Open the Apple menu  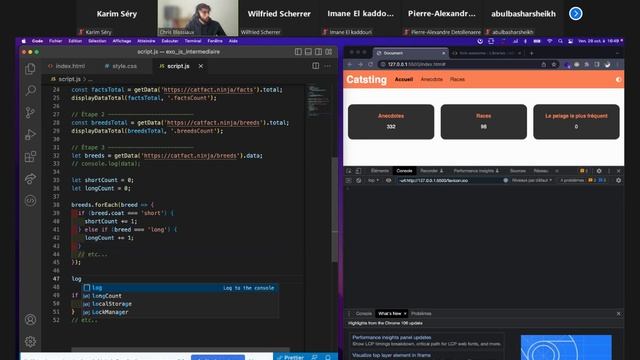[x=24, y=41]
